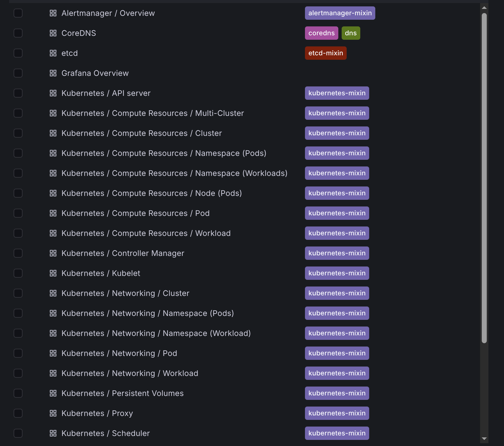
Task: Open the Kubernetes / Compute Resources / Pod dashboard
Action: [x=135, y=213]
